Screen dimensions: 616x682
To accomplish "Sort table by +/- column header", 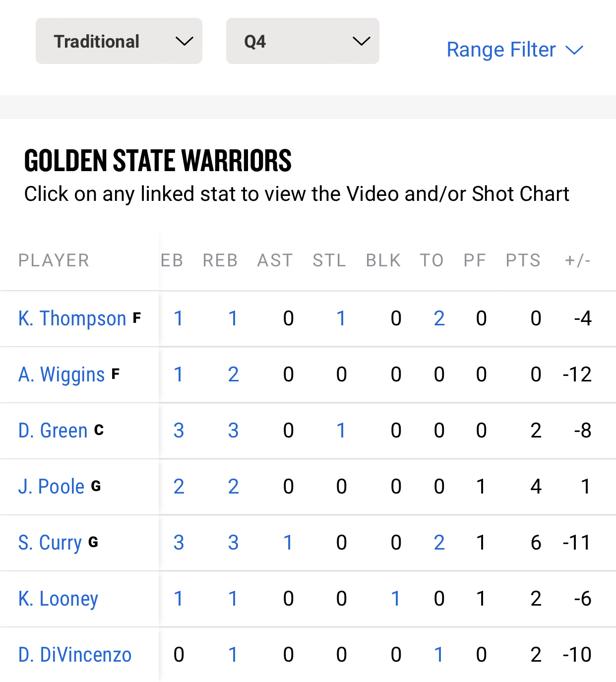I will (578, 260).
